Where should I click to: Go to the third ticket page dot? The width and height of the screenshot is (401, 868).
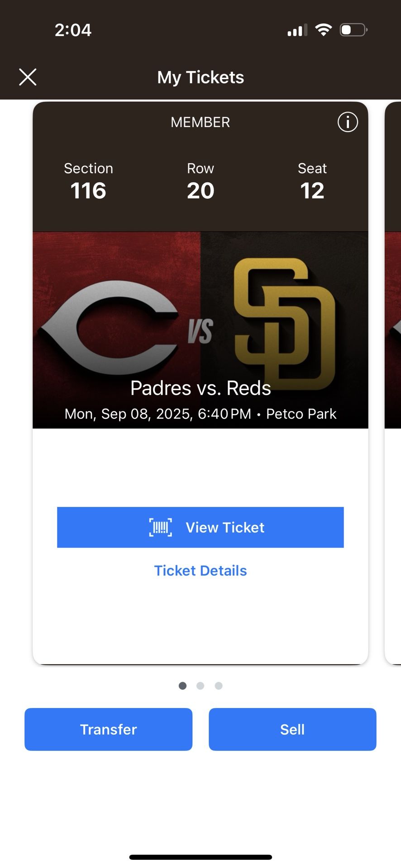click(x=219, y=686)
